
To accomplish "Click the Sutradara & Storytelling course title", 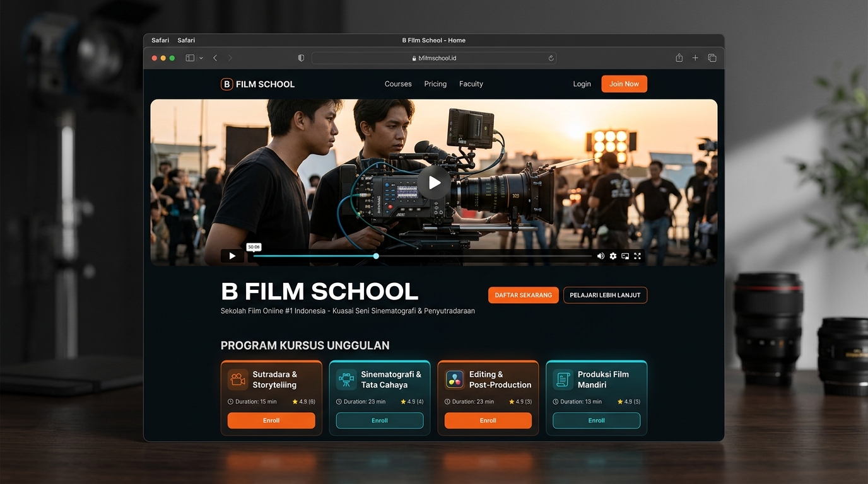I will point(274,379).
